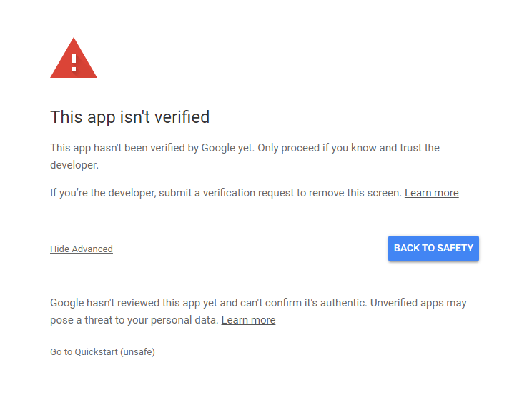
Task: Proceed to Quickstart via the unsafe link
Action: point(102,352)
